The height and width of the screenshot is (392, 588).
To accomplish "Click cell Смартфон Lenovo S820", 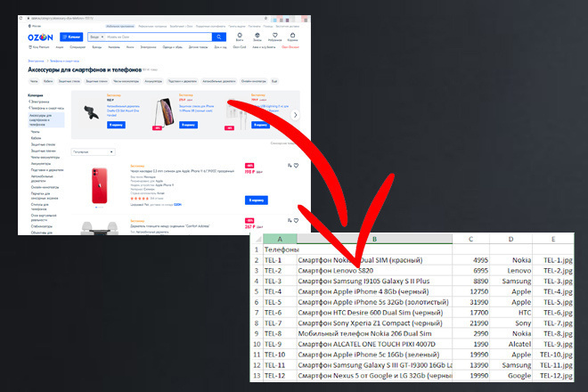I will 374,271.
